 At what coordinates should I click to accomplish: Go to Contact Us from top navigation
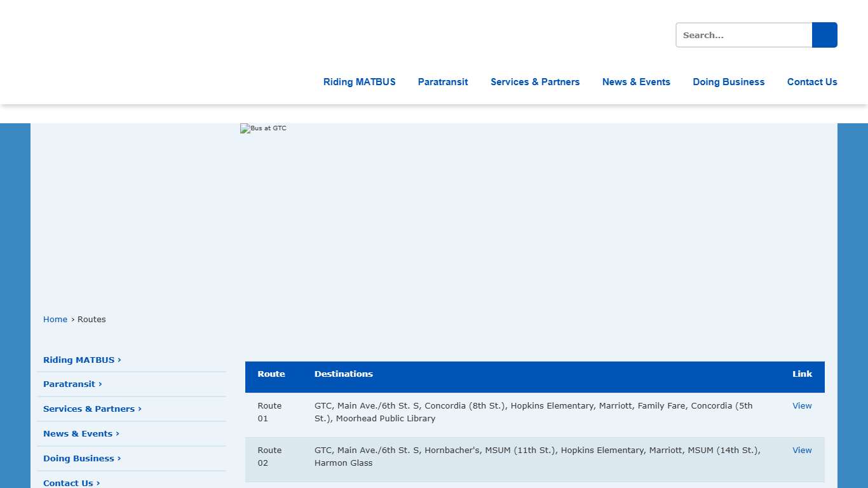[x=812, y=82]
